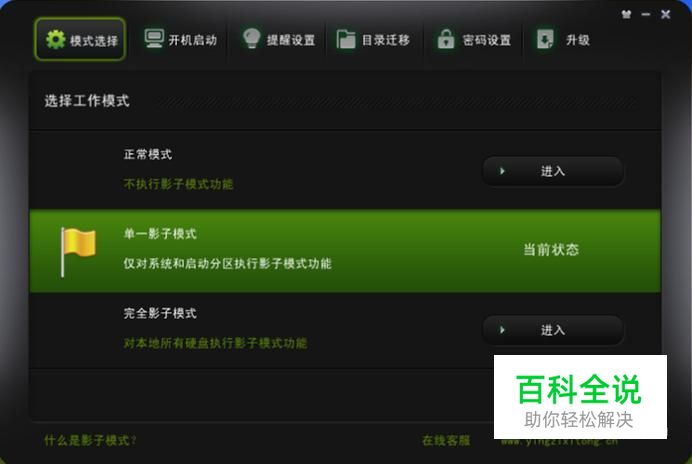Click the green gear icon of 模式选择

pos(56,40)
